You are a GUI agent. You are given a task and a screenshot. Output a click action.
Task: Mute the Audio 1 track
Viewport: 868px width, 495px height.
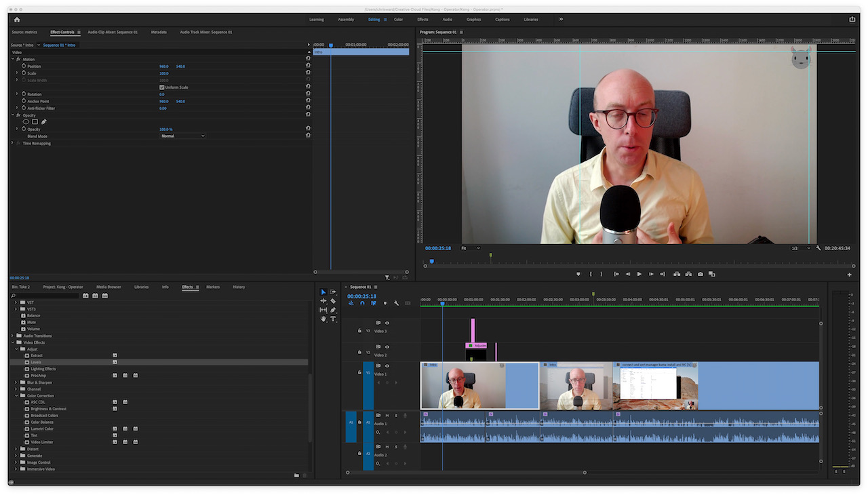pyautogui.click(x=387, y=416)
